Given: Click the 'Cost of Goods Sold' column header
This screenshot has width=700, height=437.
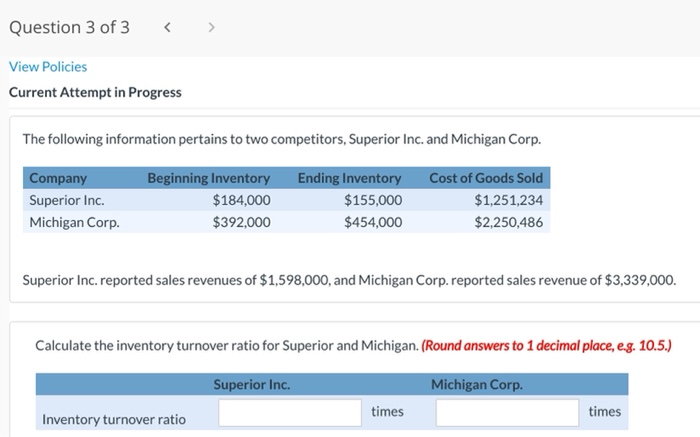Looking at the screenshot, I should [x=486, y=178].
